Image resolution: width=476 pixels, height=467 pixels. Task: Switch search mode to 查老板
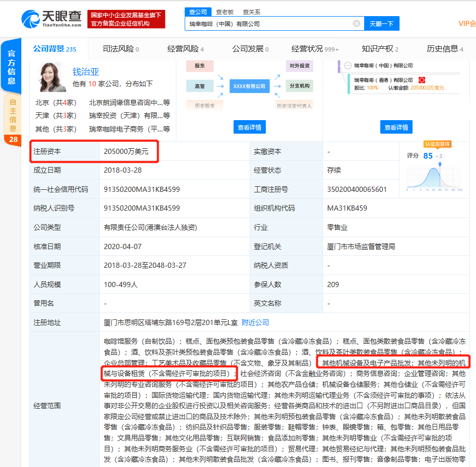(x=225, y=11)
